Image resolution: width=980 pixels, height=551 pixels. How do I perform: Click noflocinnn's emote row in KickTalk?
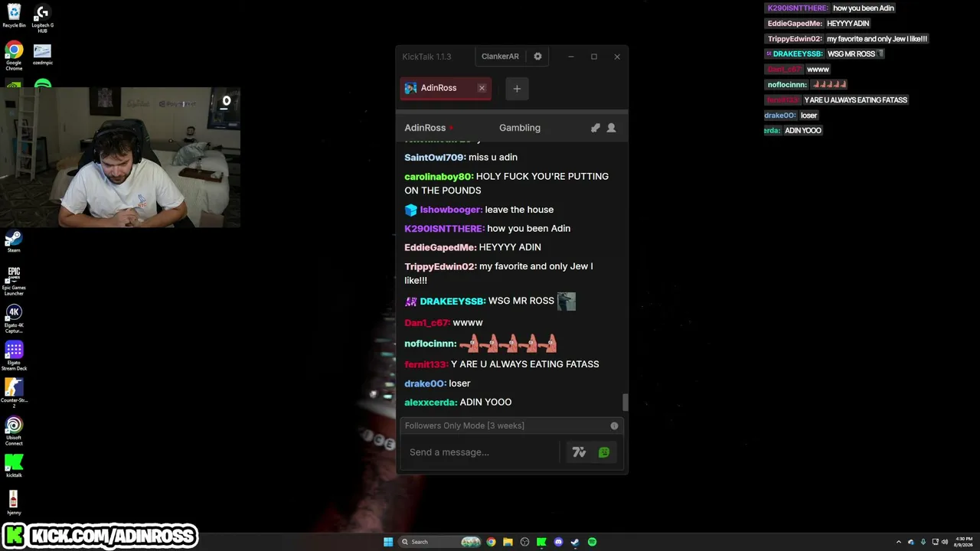click(508, 344)
